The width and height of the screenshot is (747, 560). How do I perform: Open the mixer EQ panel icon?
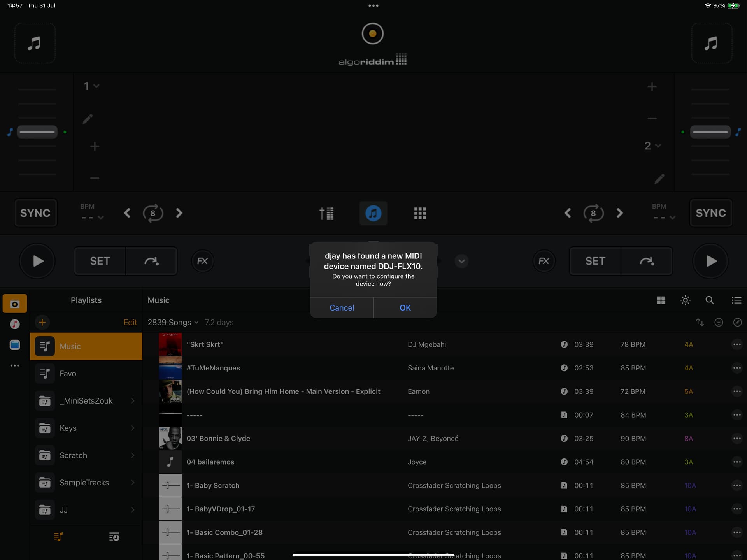[x=326, y=213]
